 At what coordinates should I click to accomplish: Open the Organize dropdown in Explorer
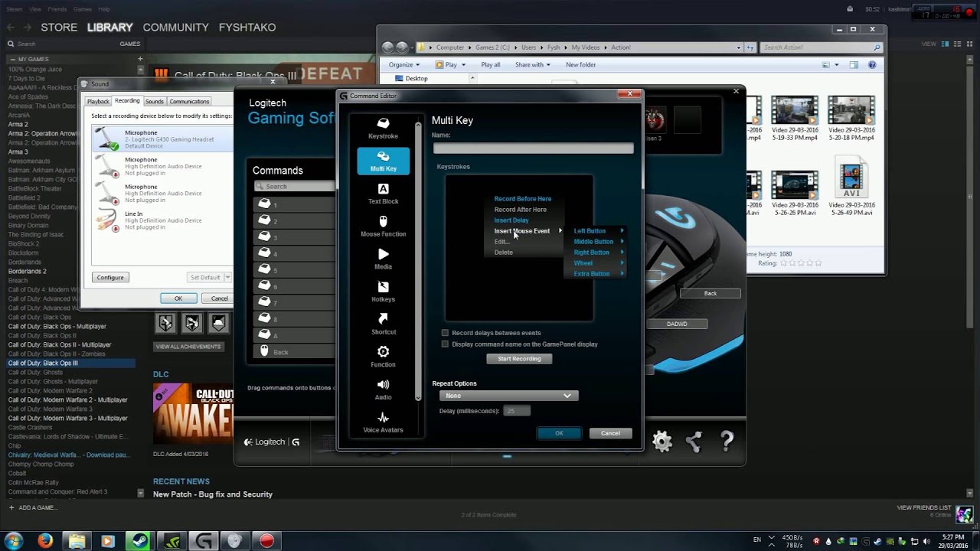tap(404, 65)
